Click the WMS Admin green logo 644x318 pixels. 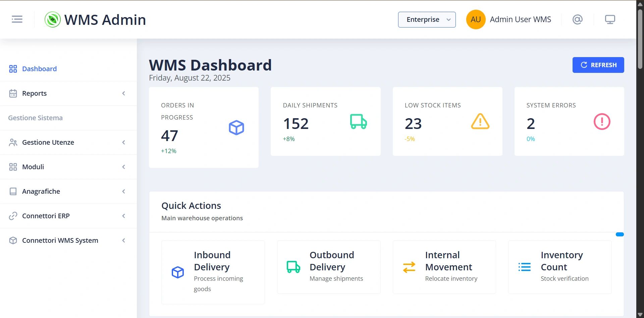(x=53, y=19)
